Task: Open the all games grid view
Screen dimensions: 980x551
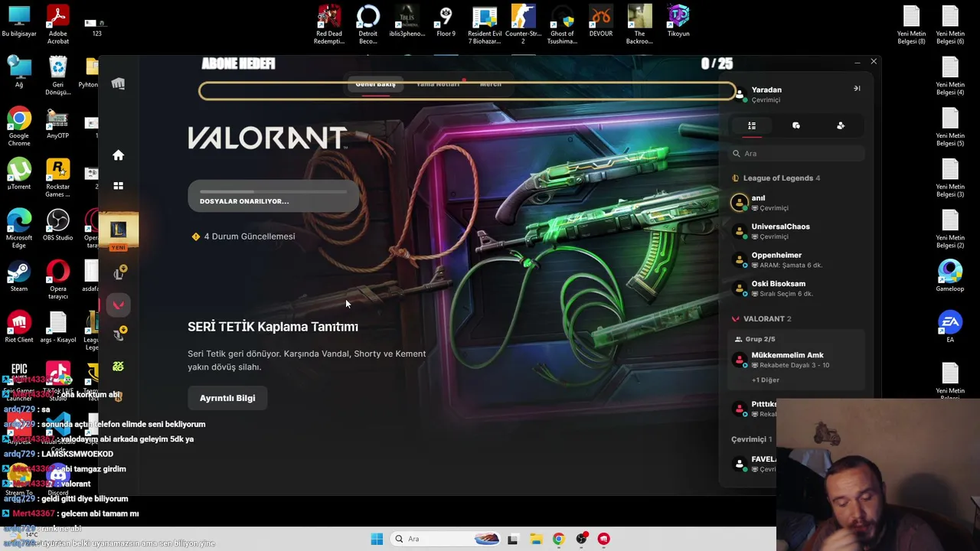Action: (x=118, y=186)
